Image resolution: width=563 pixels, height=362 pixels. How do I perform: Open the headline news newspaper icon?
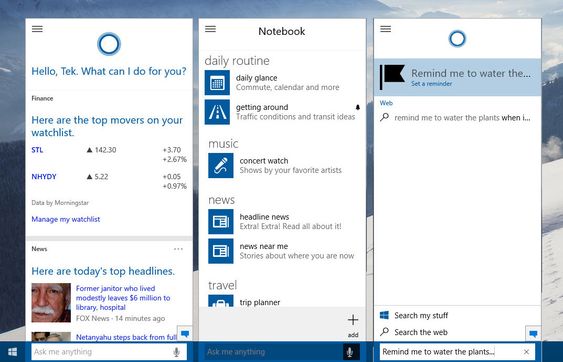(x=221, y=222)
